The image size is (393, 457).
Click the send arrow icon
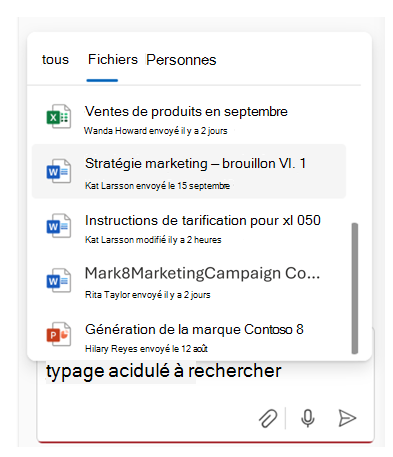[347, 418]
